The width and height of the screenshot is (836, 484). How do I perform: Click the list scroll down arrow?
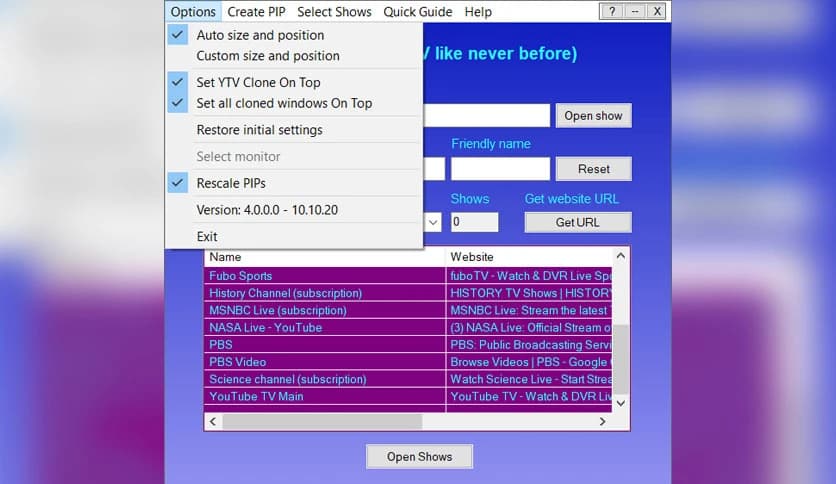click(x=621, y=404)
